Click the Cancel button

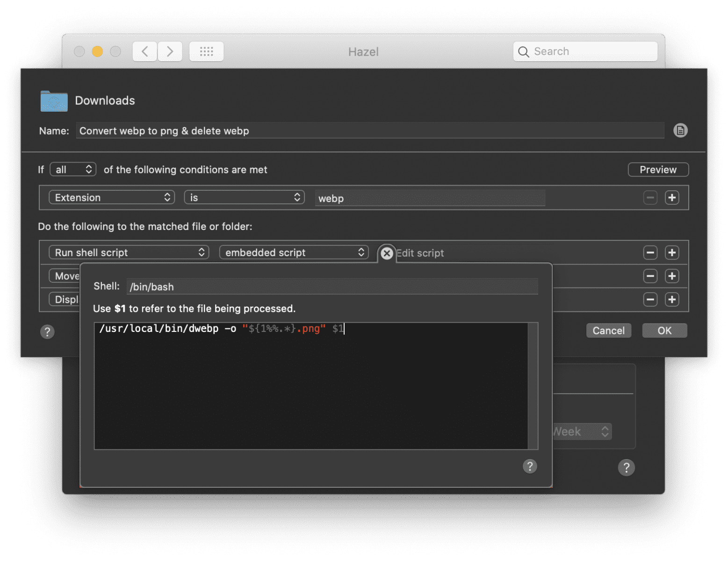tap(608, 331)
